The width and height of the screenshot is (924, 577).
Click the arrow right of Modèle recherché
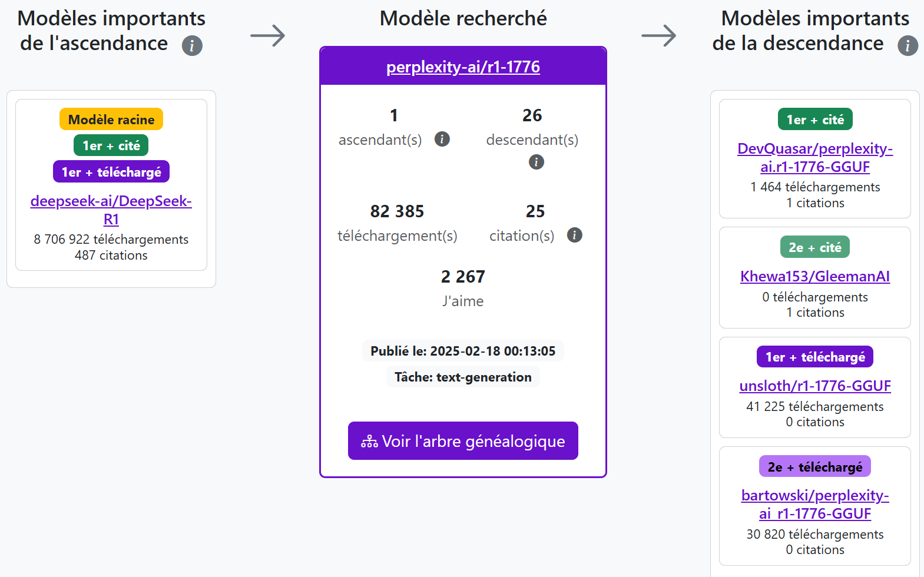pos(658,36)
